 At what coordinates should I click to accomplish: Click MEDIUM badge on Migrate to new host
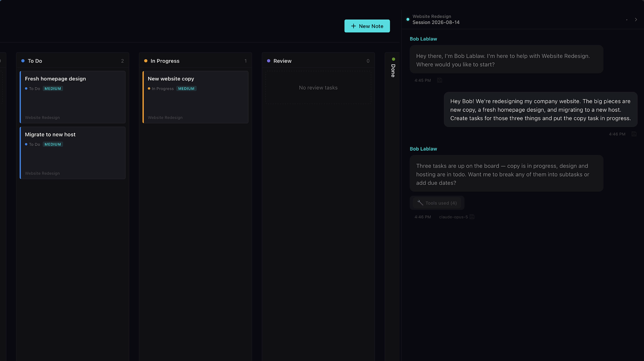[53, 144]
